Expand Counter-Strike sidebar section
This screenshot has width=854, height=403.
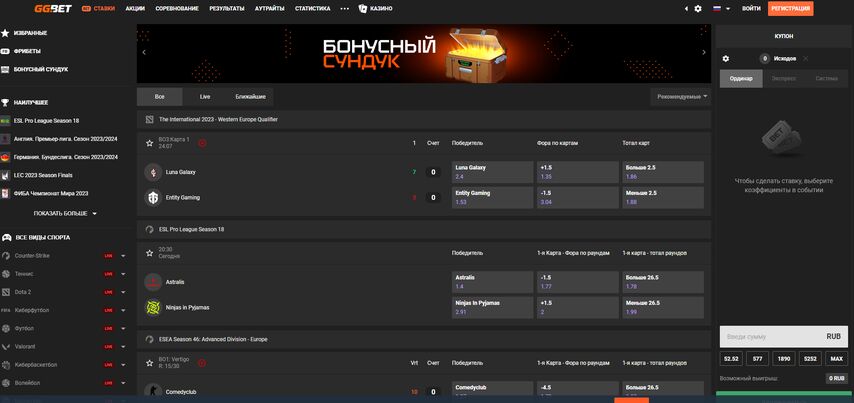coord(123,256)
